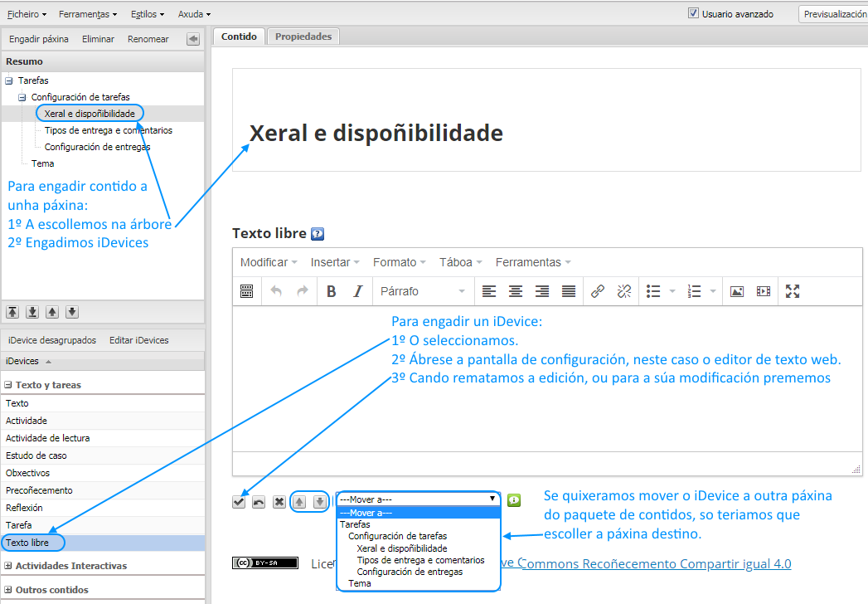Switch the editor to fullscreen mode
The width and height of the screenshot is (868, 604).
[793, 291]
